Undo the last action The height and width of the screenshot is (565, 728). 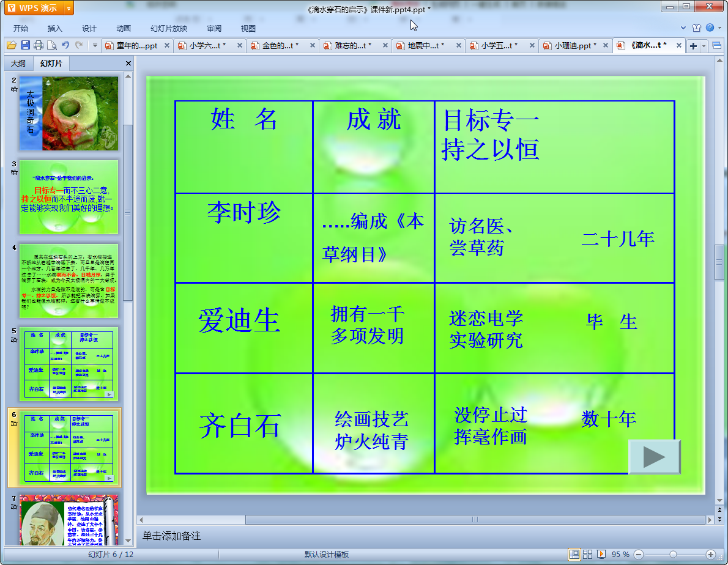[x=65, y=45]
